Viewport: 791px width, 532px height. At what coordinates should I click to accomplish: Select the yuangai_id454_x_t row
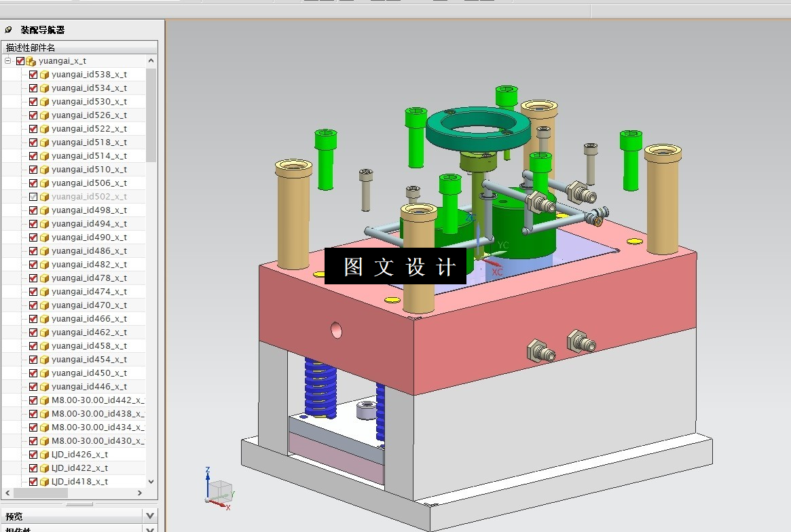73,360
